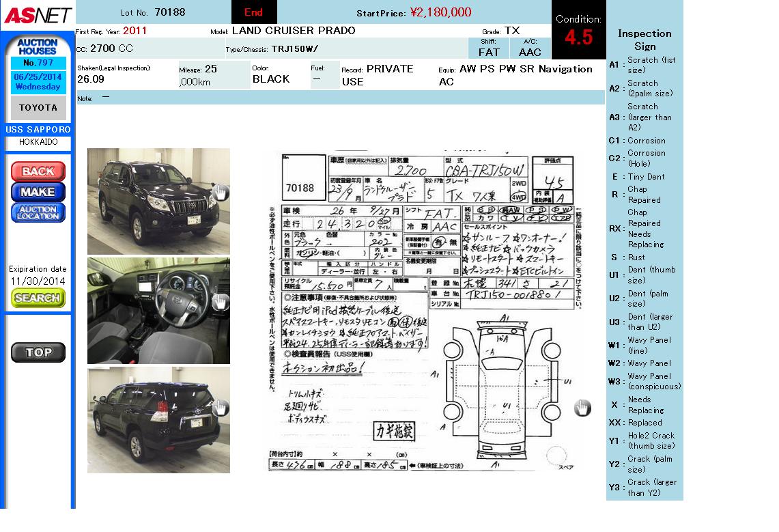This screenshot has width=779, height=532.
Task: Click the black End status label
Action: click(253, 12)
